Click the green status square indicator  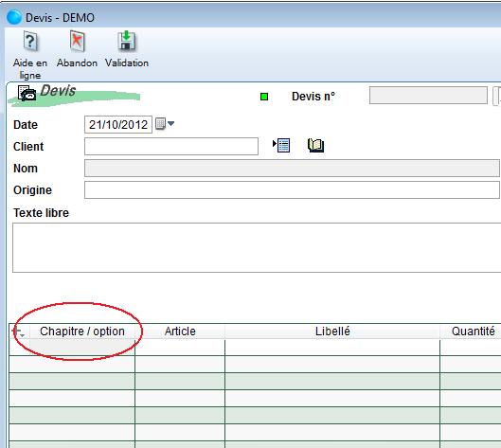(x=264, y=97)
